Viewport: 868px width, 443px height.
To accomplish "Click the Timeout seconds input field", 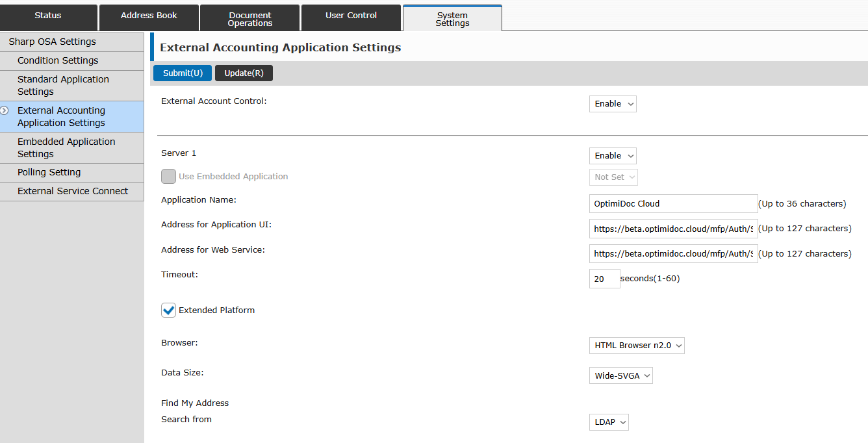I will [x=604, y=279].
